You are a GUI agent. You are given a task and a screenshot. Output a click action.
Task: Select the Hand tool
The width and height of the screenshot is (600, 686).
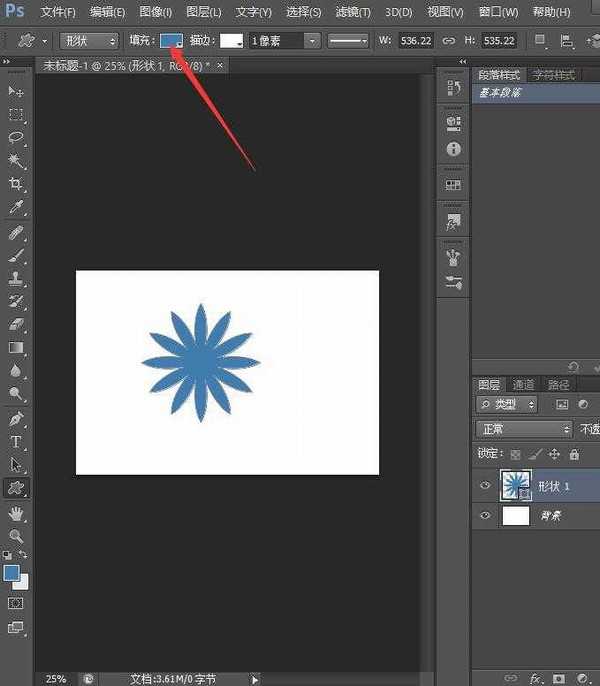point(16,513)
